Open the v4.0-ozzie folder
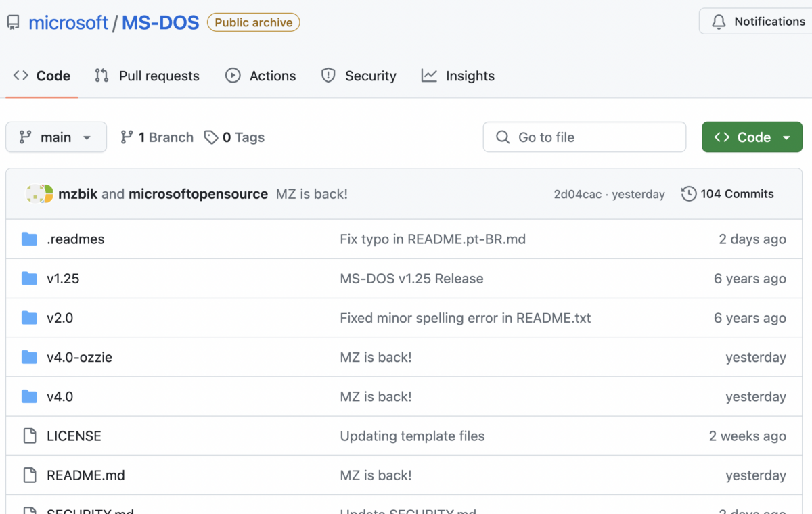Screen dimensions: 812x514 (79, 357)
